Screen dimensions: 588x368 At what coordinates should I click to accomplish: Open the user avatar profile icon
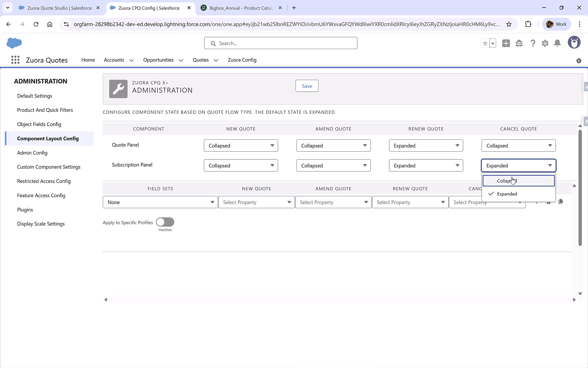tap(574, 42)
